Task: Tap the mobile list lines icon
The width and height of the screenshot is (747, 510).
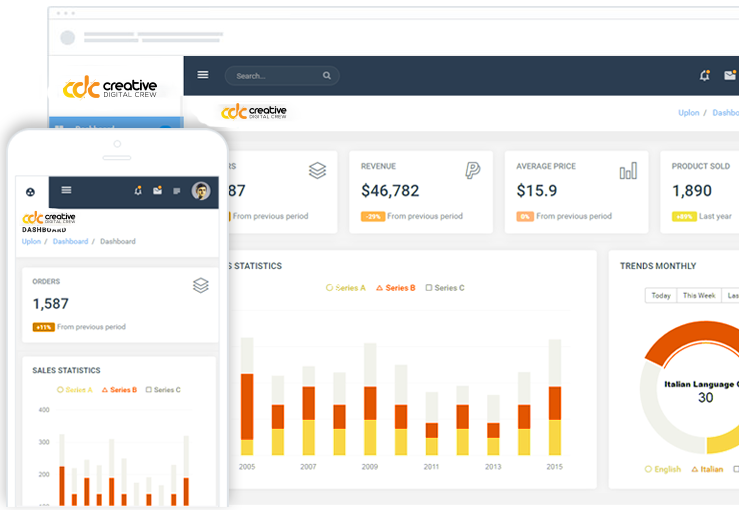Action: (x=177, y=191)
